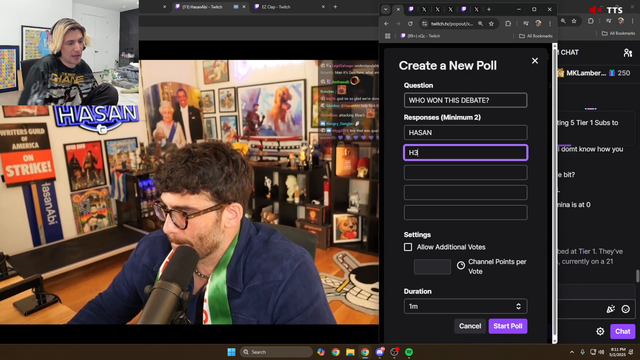Open File Explorer from the taskbar
The width and height of the screenshot is (640, 360).
coord(350,352)
